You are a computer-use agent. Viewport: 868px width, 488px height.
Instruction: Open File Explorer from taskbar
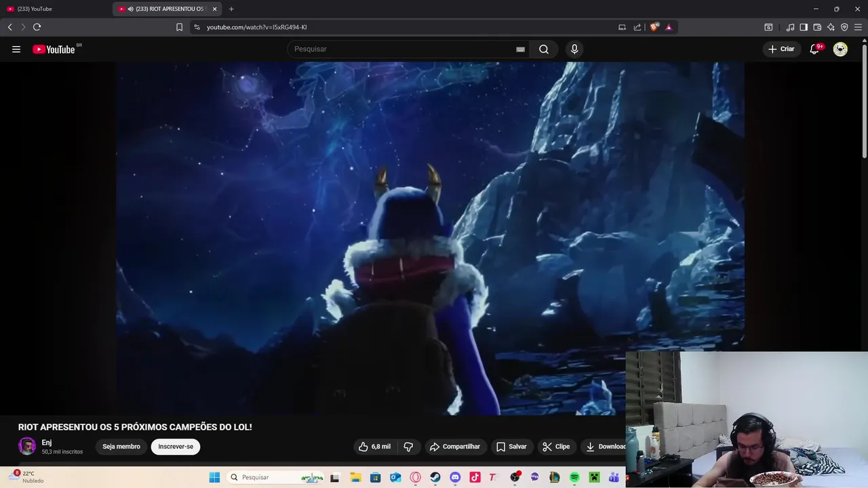pos(355,477)
